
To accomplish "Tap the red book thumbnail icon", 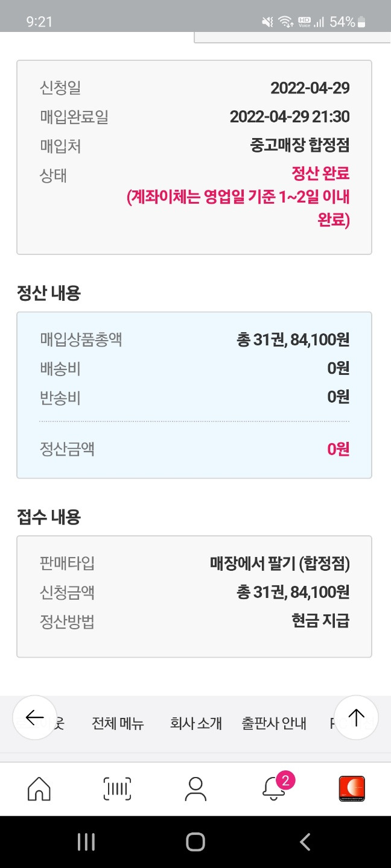I will tap(352, 788).
